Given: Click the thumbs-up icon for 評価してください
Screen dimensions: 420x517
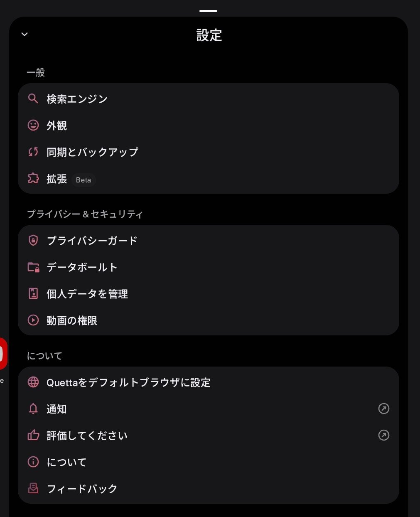Looking at the screenshot, I should [x=33, y=435].
